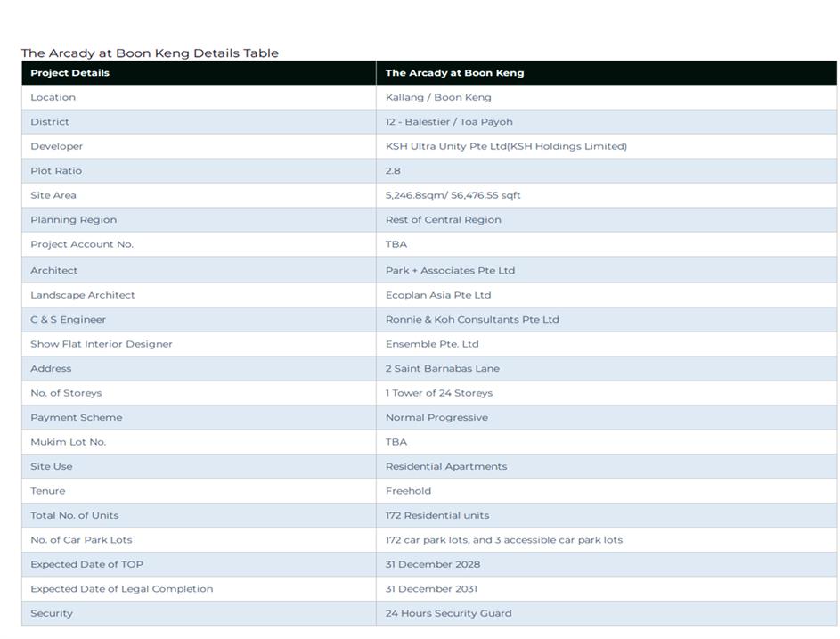Select the '12 - Balestier / Toa Payoh' cell
The image size is (840, 639).
pyautogui.click(x=449, y=122)
